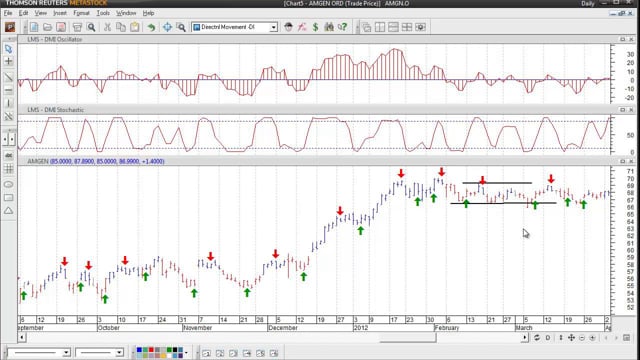This screenshot has width=640, height=360.
Task: Click the calendar icon at bottom right
Action: [x=627, y=338]
